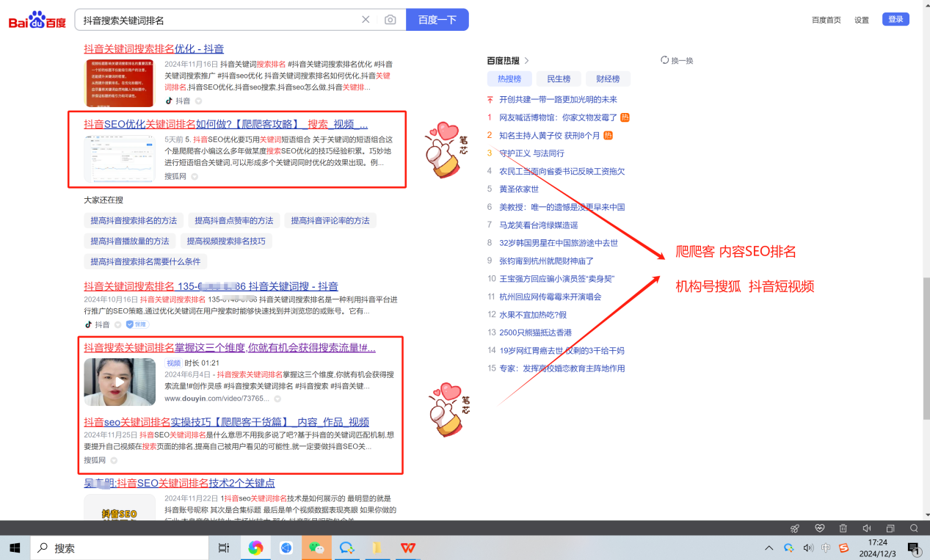Viewport: 930px width, 560px height.
Task: Click the 中 input method indicator
Action: pyautogui.click(x=827, y=548)
